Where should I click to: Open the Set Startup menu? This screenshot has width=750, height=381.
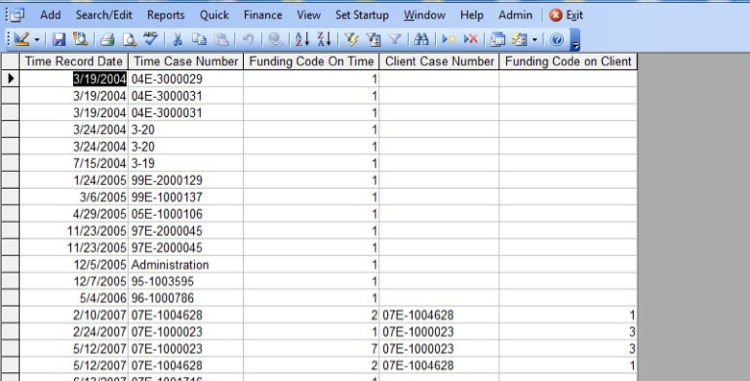(x=362, y=15)
